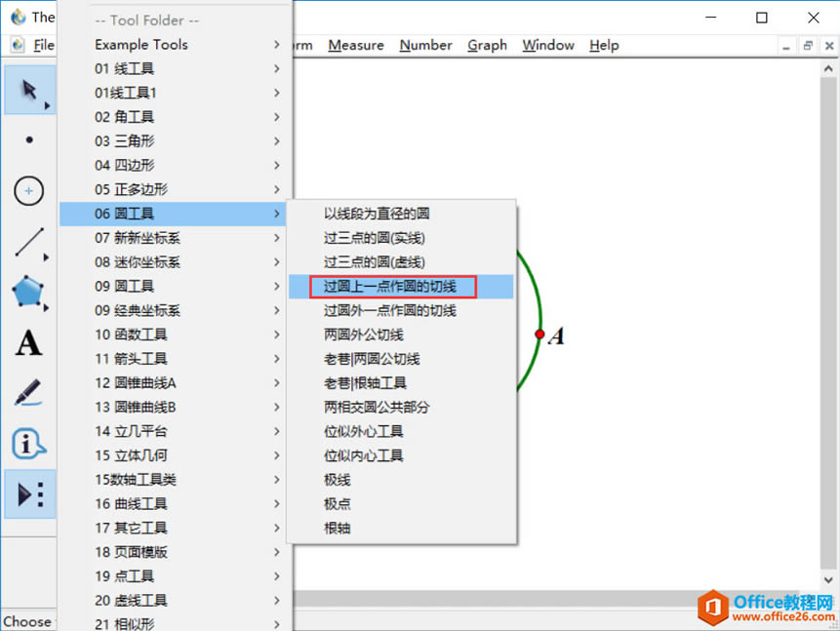The height and width of the screenshot is (631, 840).
Task: Select the Polygon tool
Action: (x=28, y=292)
